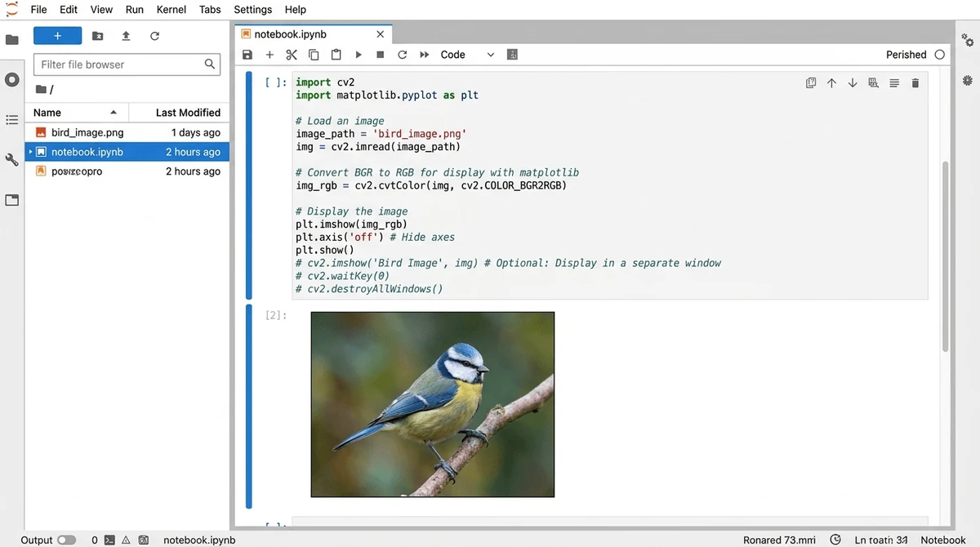Restart the kernel with circular arrow
This screenshot has width=980, height=547.
[x=402, y=55]
